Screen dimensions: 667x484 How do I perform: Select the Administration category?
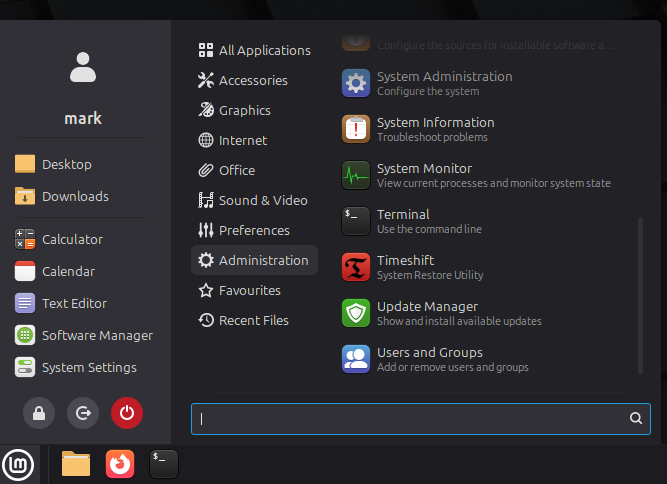[254, 260]
